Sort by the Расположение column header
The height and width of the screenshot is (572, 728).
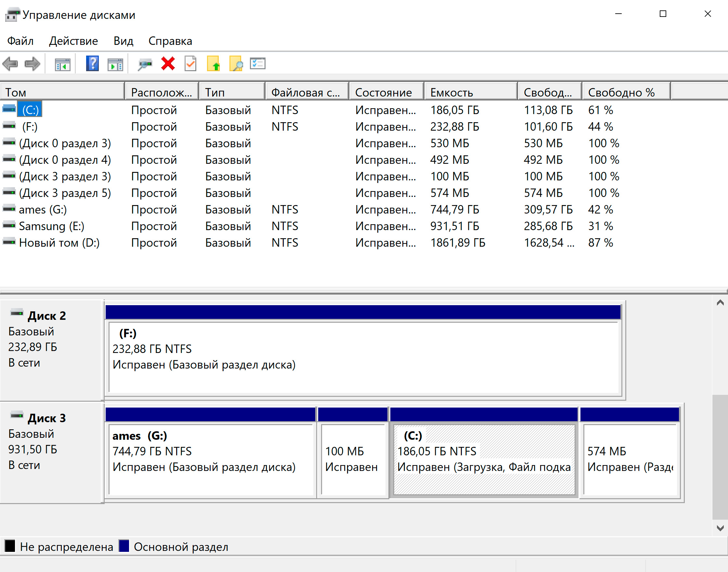coord(162,92)
